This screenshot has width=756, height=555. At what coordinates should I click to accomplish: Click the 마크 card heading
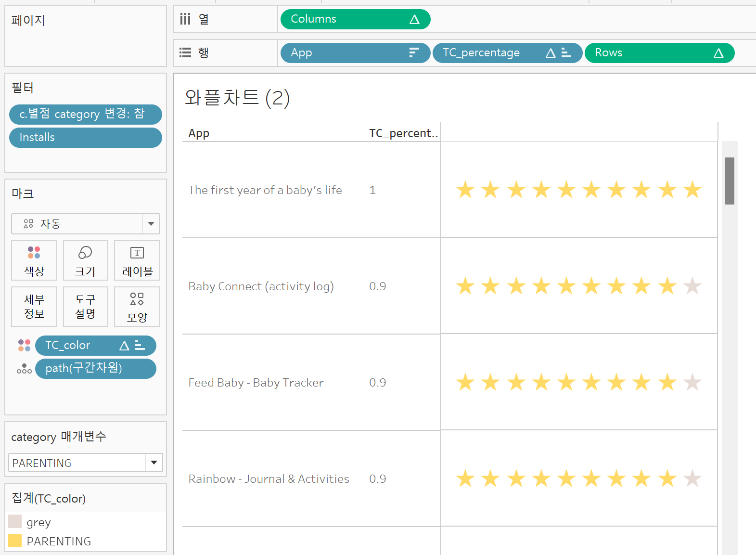pyautogui.click(x=23, y=194)
